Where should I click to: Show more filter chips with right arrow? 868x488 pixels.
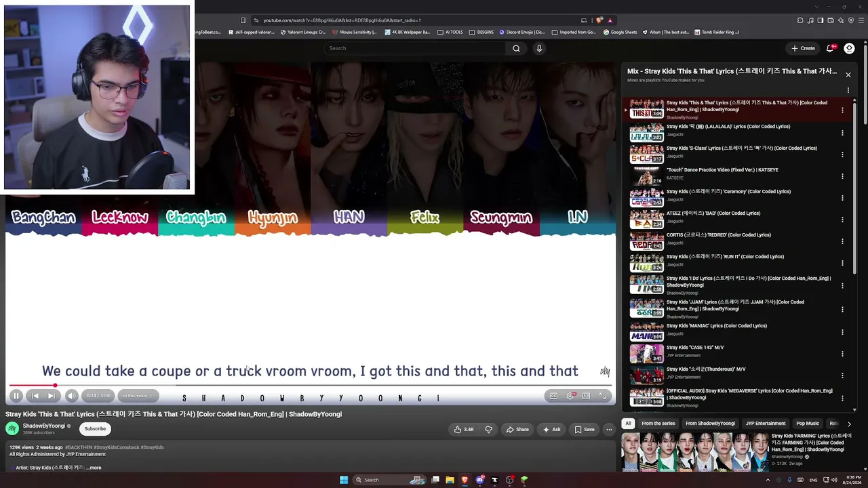(849, 424)
